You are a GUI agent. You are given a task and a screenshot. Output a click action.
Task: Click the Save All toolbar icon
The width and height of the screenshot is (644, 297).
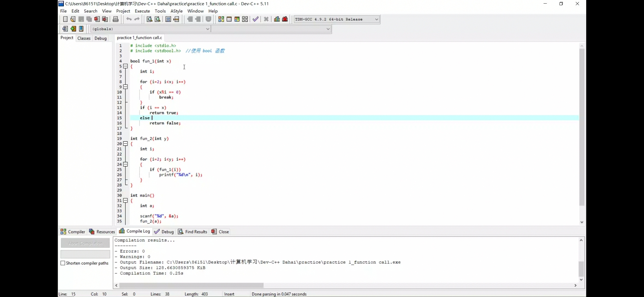[x=89, y=19]
